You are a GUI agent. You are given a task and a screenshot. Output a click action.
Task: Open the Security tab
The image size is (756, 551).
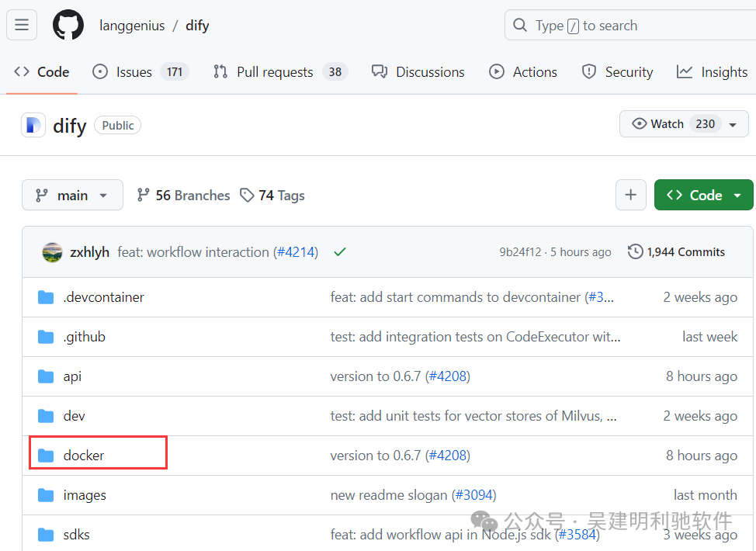(x=617, y=72)
